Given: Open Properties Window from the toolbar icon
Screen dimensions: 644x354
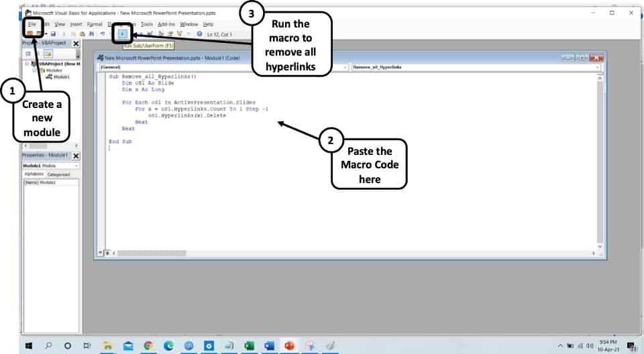Looking at the screenshot, I should pos(170,34).
